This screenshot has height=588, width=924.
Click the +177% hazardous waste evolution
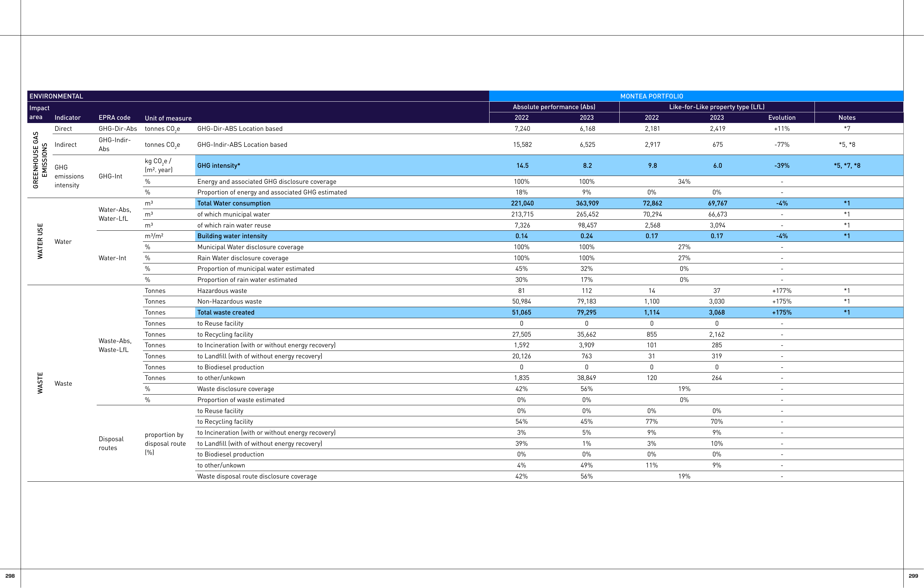pyautogui.click(x=782, y=291)
